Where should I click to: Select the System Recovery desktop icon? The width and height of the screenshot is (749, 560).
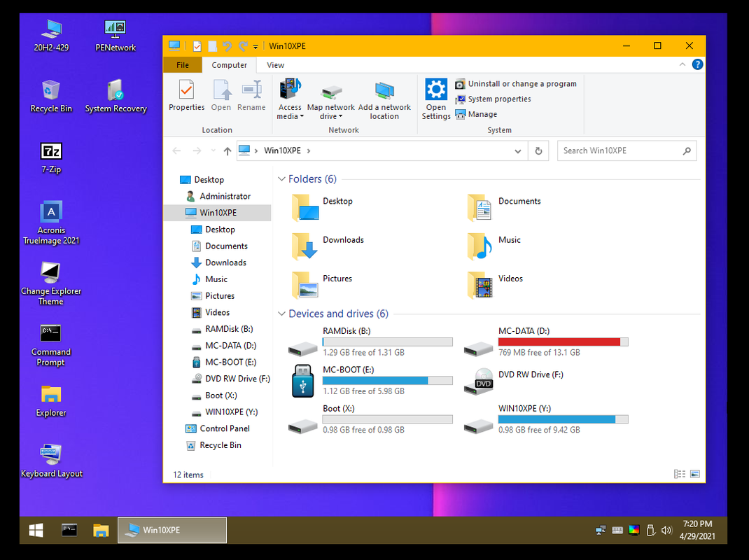coord(115,97)
